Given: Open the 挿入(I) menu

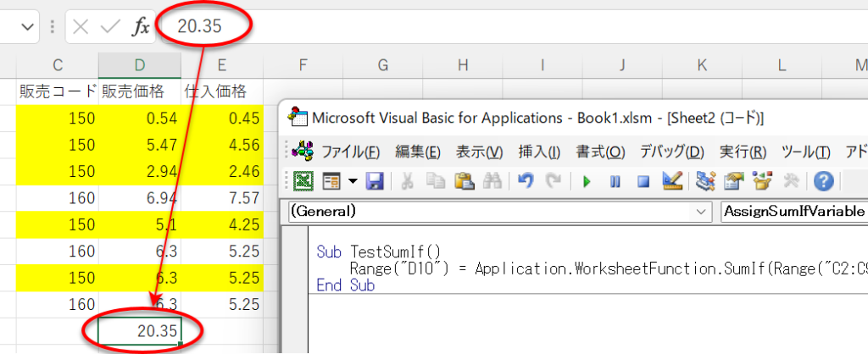Looking at the screenshot, I should tap(539, 152).
